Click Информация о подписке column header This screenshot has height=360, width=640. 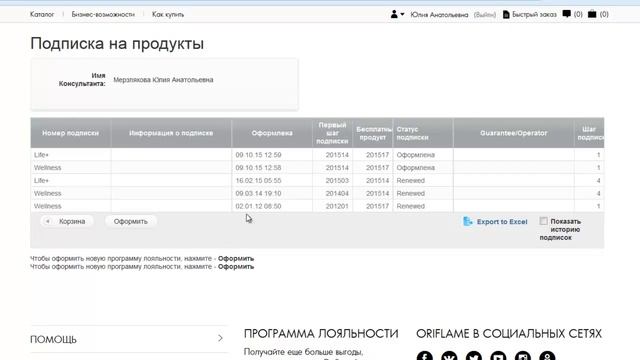pos(171,133)
